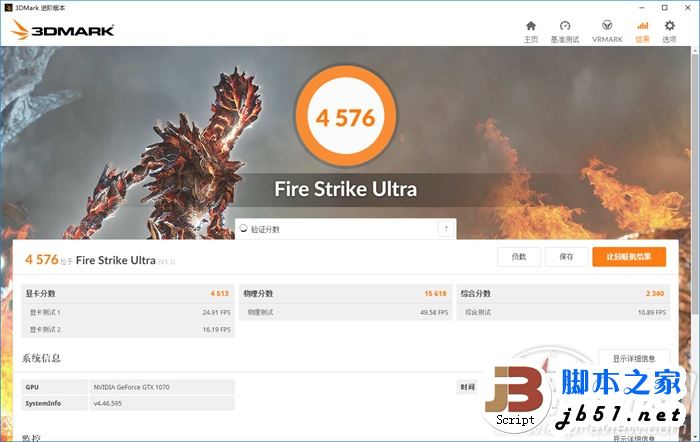
Task: Click the 24.91 FPS value
Action: point(217,312)
